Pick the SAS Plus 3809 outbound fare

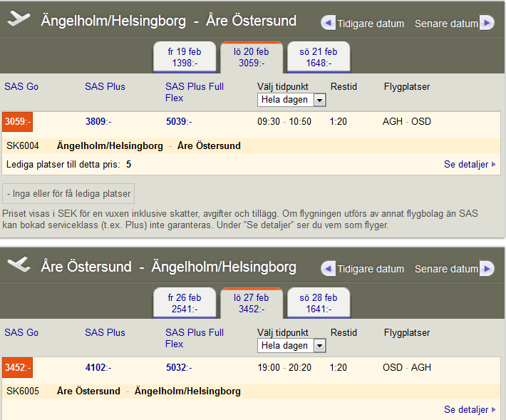click(98, 122)
